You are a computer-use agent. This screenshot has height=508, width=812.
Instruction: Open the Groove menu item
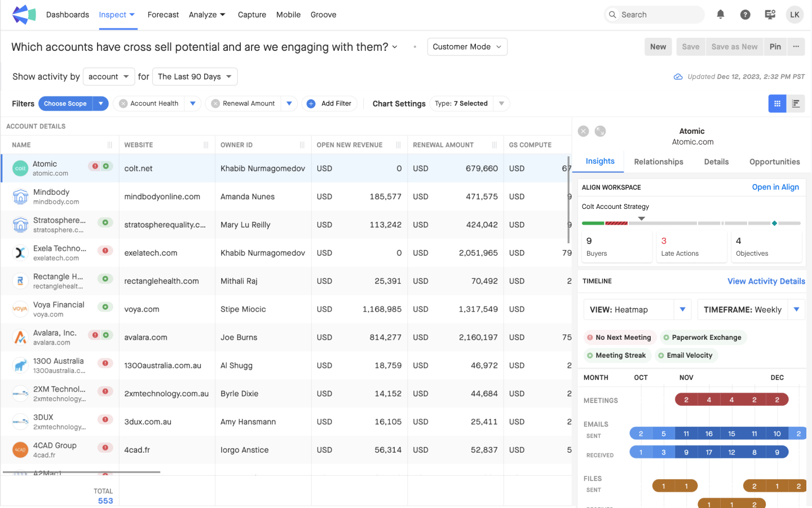[324, 15]
